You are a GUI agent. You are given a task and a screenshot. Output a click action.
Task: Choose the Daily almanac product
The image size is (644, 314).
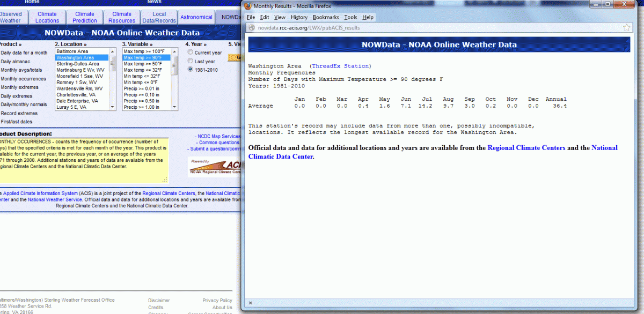(15, 62)
